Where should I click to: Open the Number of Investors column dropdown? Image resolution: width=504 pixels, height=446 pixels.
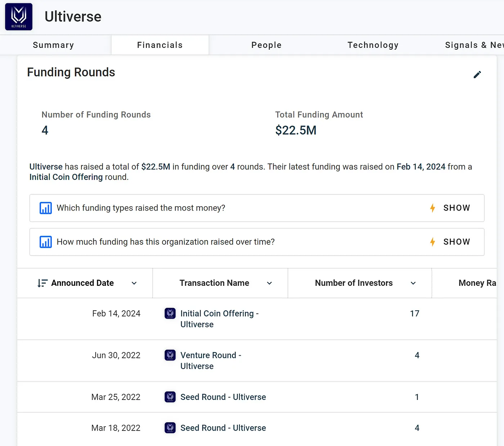[413, 283]
